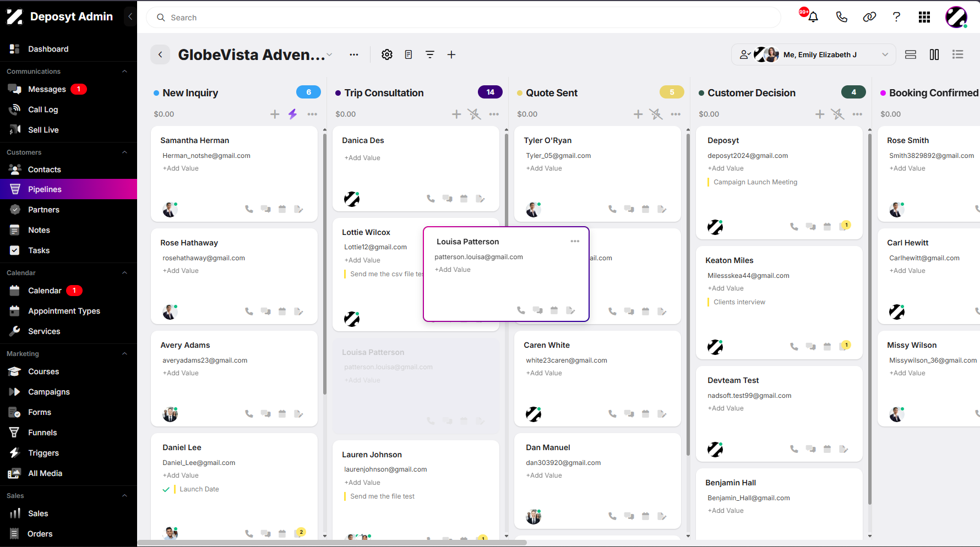The height and width of the screenshot is (547, 980).
Task: Open the phone dialer icon in top bar
Action: coord(841,17)
